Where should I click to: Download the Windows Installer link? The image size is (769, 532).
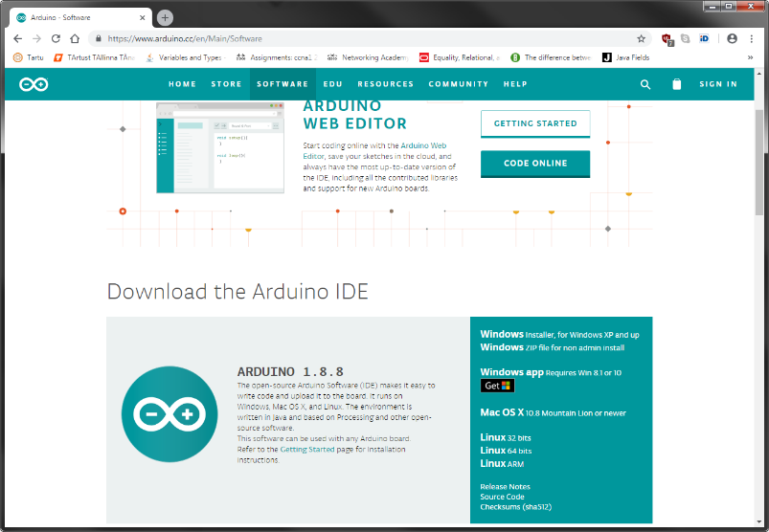coord(503,334)
